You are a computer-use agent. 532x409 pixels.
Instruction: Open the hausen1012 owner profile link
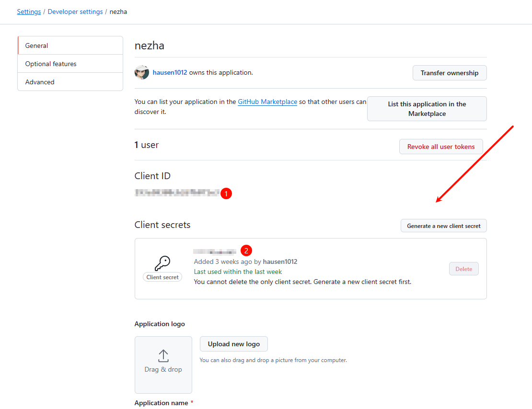pos(170,73)
